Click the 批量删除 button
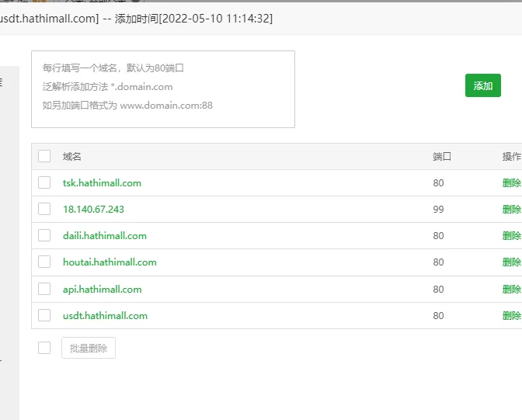Image resolution: width=522 pixels, height=420 pixels. pyautogui.click(x=89, y=348)
